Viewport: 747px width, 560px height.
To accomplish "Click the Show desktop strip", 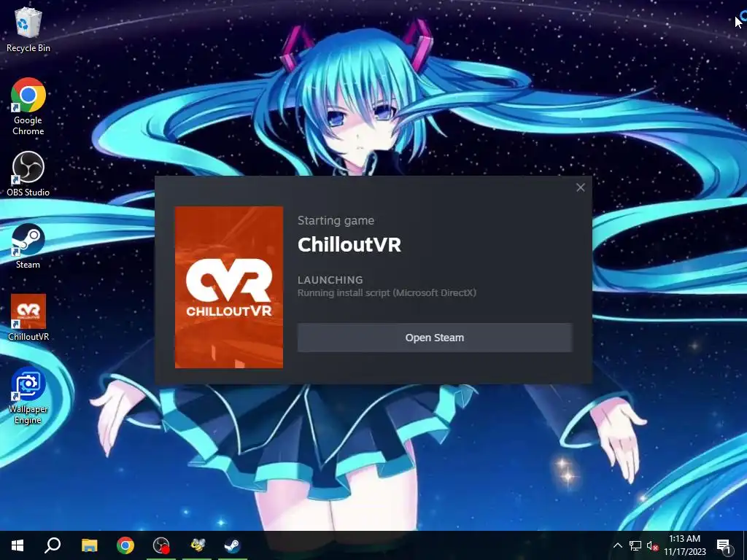I will [745, 545].
